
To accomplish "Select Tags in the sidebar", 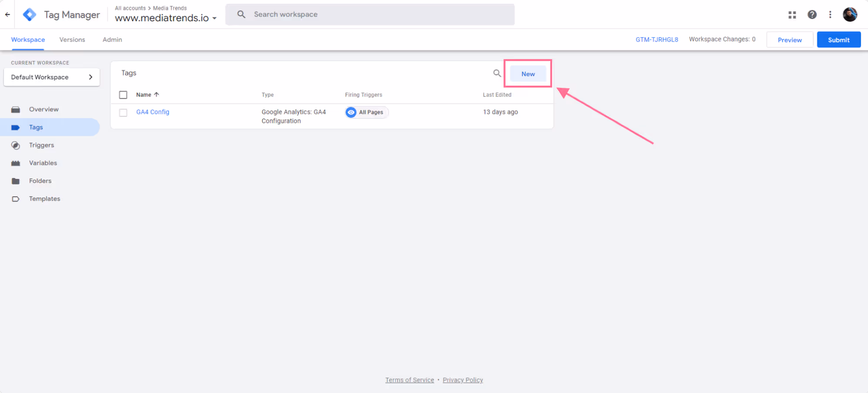I will click(x=50, y=127).
